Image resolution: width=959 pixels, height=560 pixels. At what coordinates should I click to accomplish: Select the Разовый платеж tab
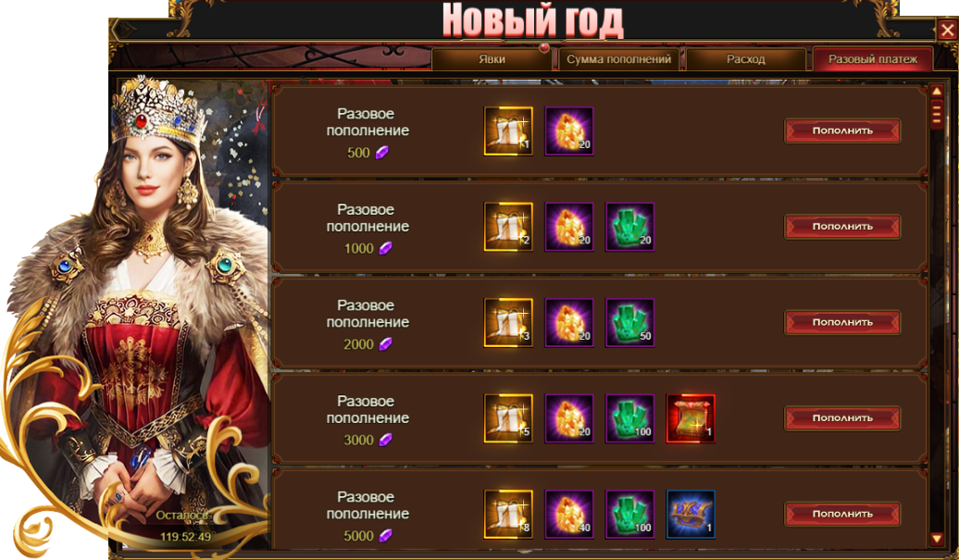point(873,59)
